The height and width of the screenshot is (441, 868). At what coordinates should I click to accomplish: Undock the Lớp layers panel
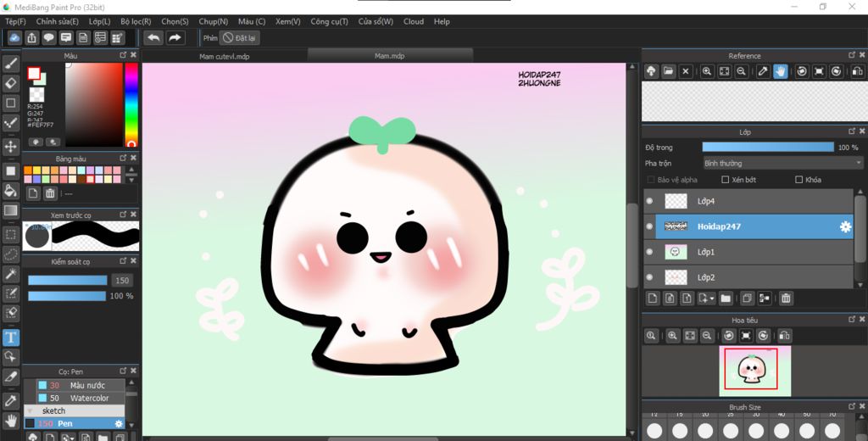(x=852, y=131)
